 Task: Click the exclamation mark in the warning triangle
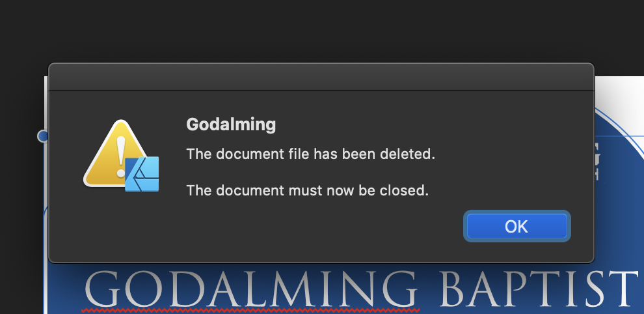[x=121, y=157]
